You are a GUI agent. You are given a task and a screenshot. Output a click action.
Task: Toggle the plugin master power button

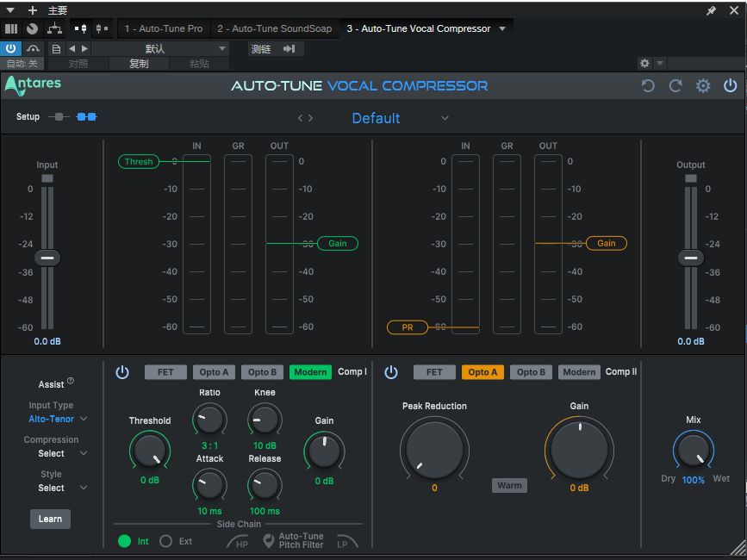click(x=731, y=85)
